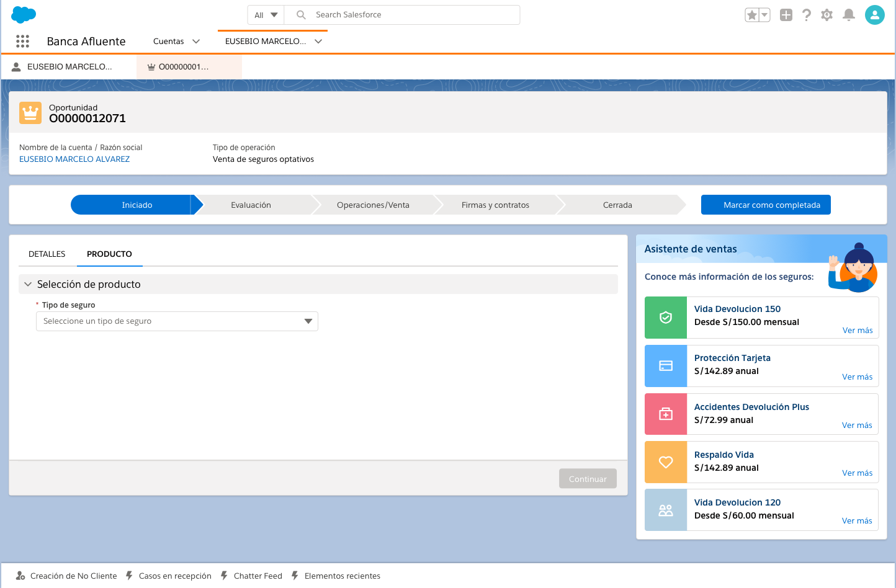Expand the Cuentas menu chevron
This screenshot has width=896, height=588.
tap(196, 42)
